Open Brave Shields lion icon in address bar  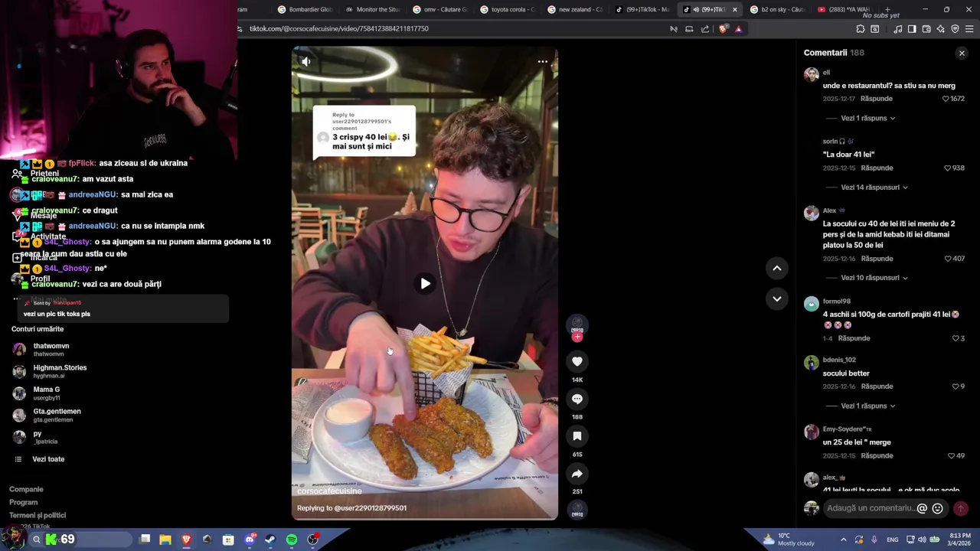pyautogui.click(x=724, y=29)
